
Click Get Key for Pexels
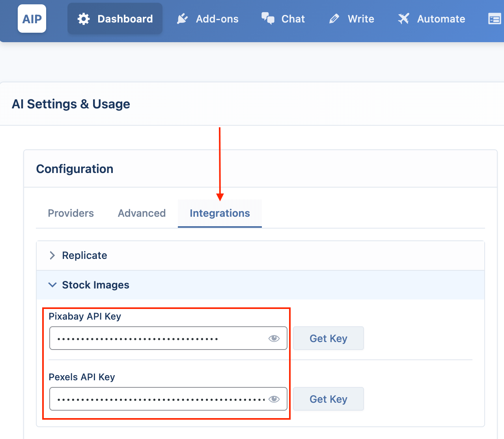329,399
